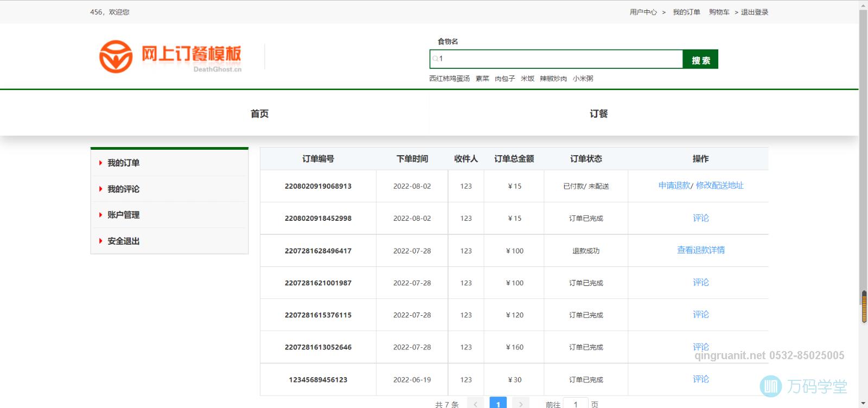Select page 1 in pagination
Image resolution: width=868 pixels, height=408 pixels.
tap(498, 404)
